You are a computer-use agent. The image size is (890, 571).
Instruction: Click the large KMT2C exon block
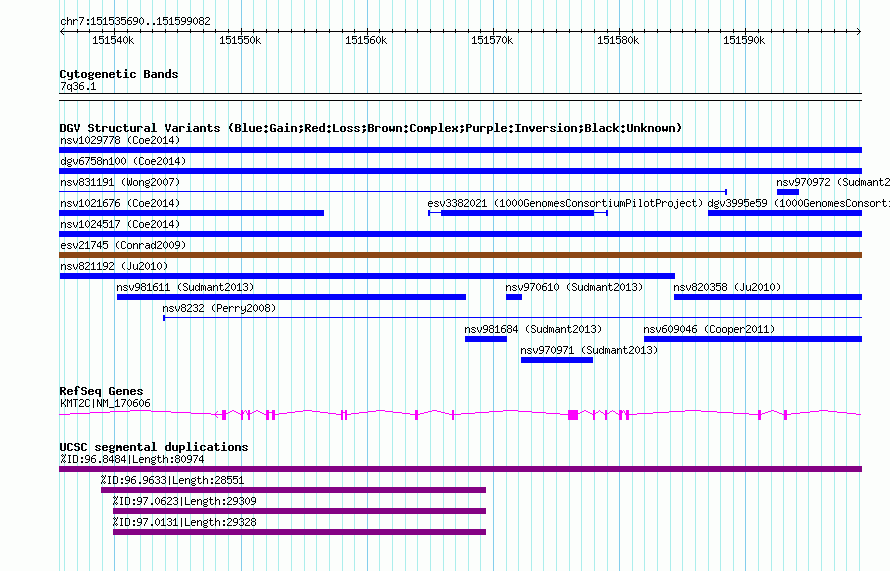coord(573,415)
